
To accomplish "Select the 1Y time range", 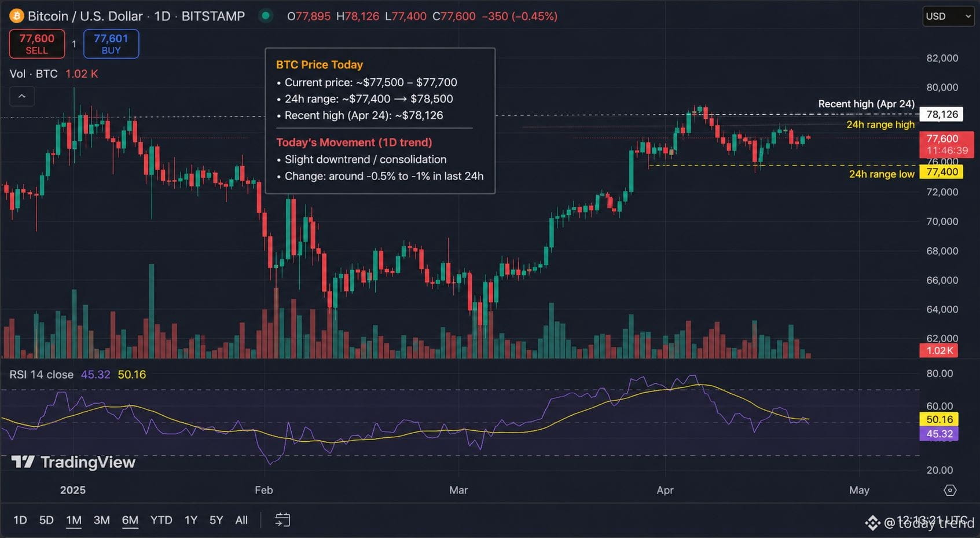I will click(191, 520).
